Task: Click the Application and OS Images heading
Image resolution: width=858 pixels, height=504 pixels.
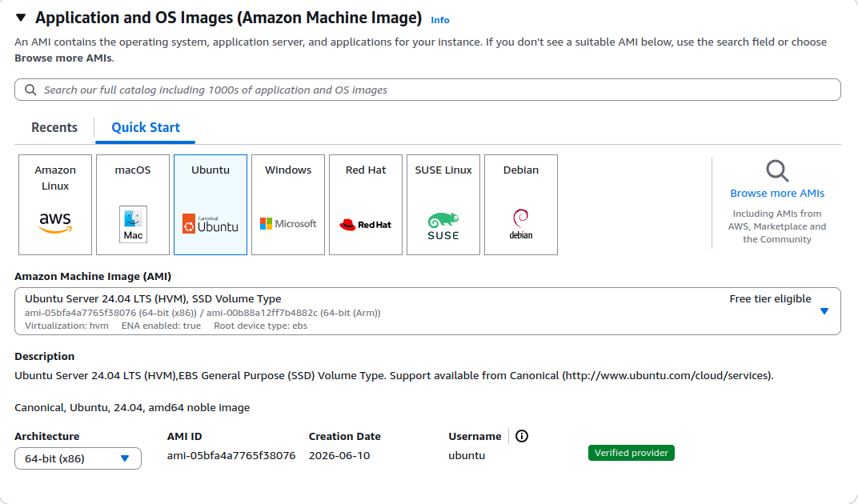Action: point(229,18)
